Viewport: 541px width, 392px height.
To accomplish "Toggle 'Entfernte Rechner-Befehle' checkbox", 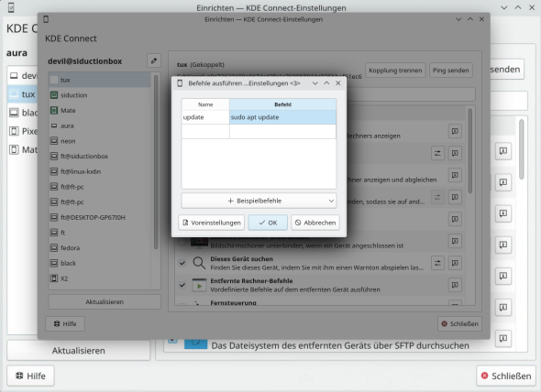I will coord(182,285).
